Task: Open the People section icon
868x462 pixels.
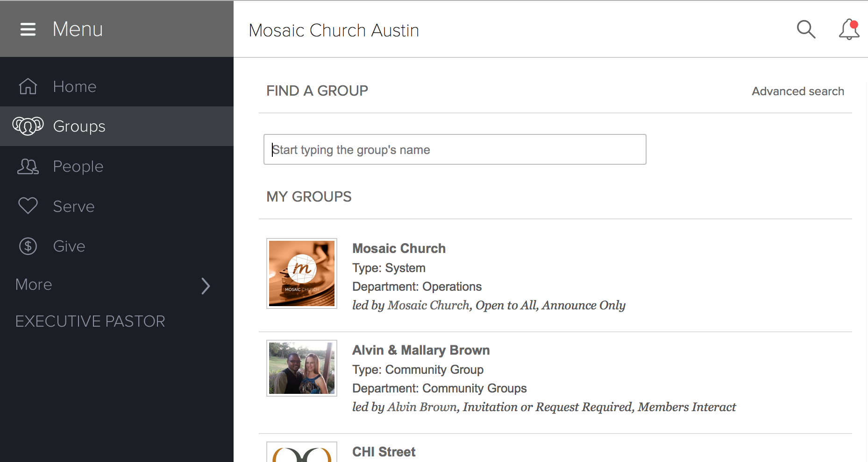Action: (28, 166)
